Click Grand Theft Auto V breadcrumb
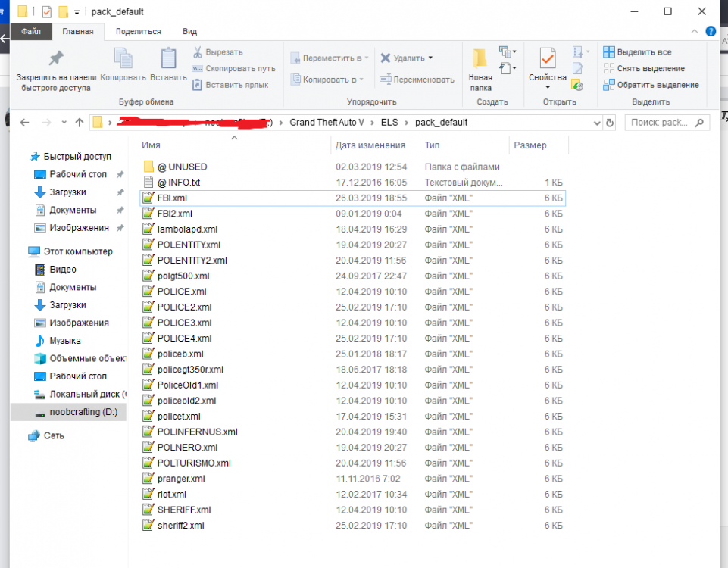 (x=327, y=123)
